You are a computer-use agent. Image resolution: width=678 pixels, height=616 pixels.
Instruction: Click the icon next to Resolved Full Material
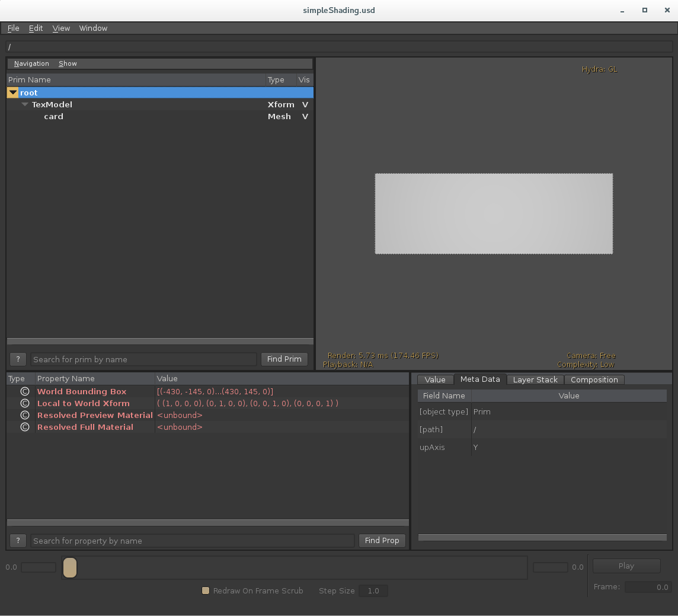(24, 427)
